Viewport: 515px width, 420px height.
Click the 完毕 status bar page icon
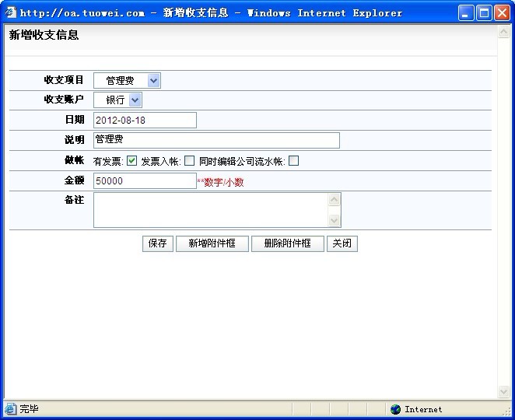[x=10, y=409]
